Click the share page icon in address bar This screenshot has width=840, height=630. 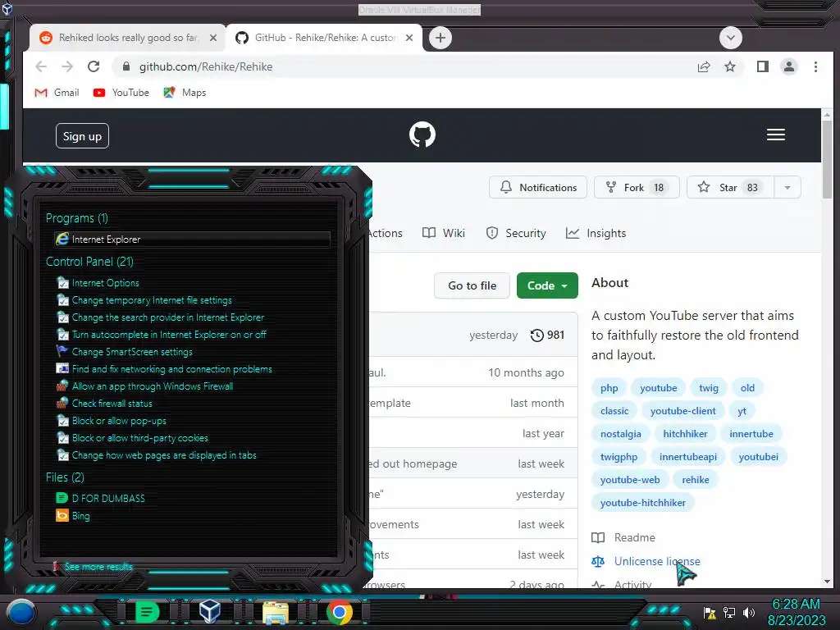tap(703, 66)
